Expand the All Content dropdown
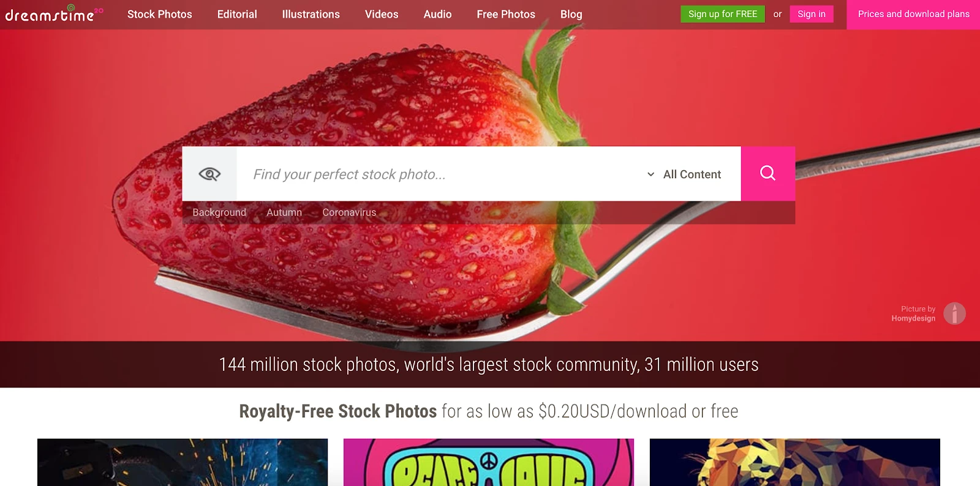This screenshot has width=980, height=486. (684, 174)
